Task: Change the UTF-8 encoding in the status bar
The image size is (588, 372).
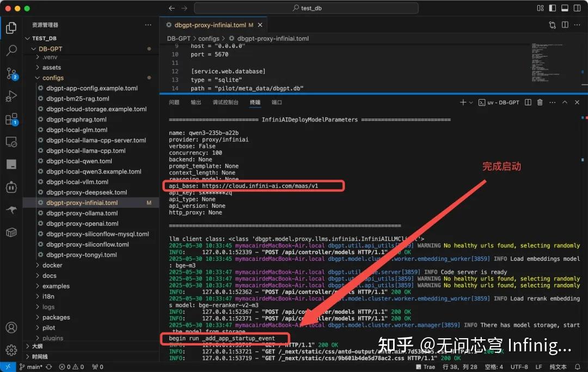Action: click(519, 367)
